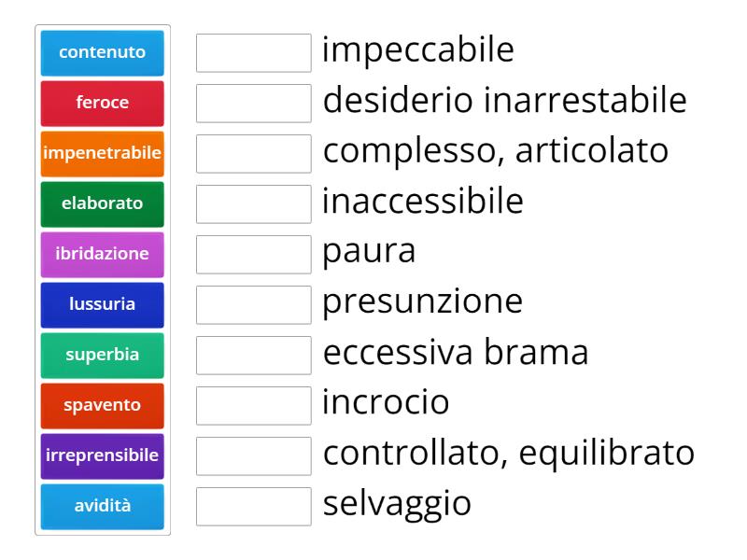Click the answer box beside 'incrocio'
Screen dimensions: 747x560
tap(254, 405)
